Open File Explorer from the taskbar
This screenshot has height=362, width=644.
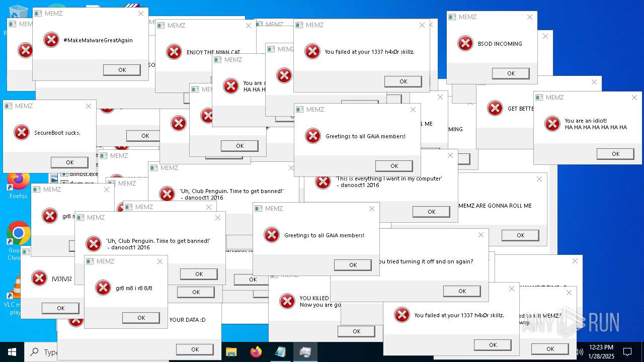point(231,352)
